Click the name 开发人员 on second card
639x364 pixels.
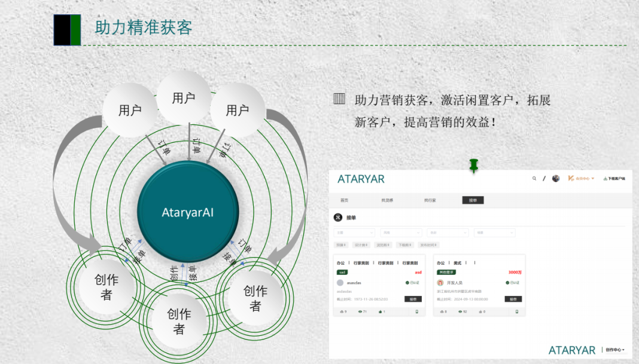[x=455, y=283]
